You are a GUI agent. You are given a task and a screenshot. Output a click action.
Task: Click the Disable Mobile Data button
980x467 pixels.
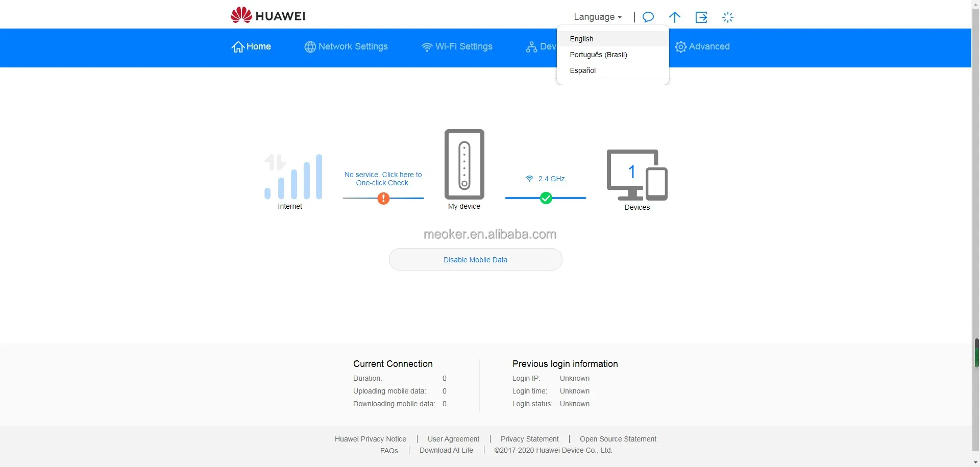pos(475,259)
